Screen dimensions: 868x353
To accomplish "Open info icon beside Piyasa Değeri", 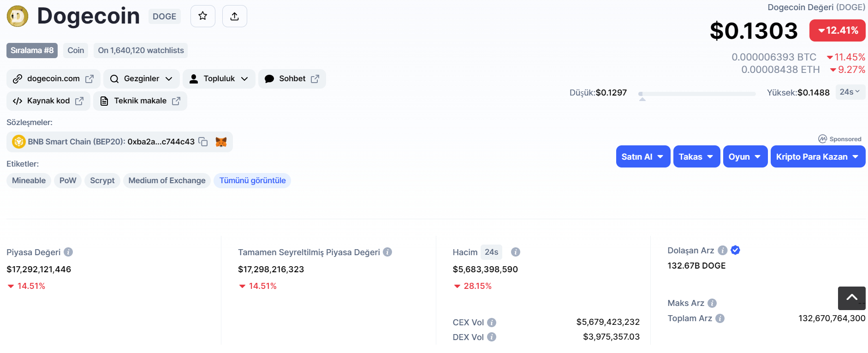I will pyautogui.click(x=68, y=252).
